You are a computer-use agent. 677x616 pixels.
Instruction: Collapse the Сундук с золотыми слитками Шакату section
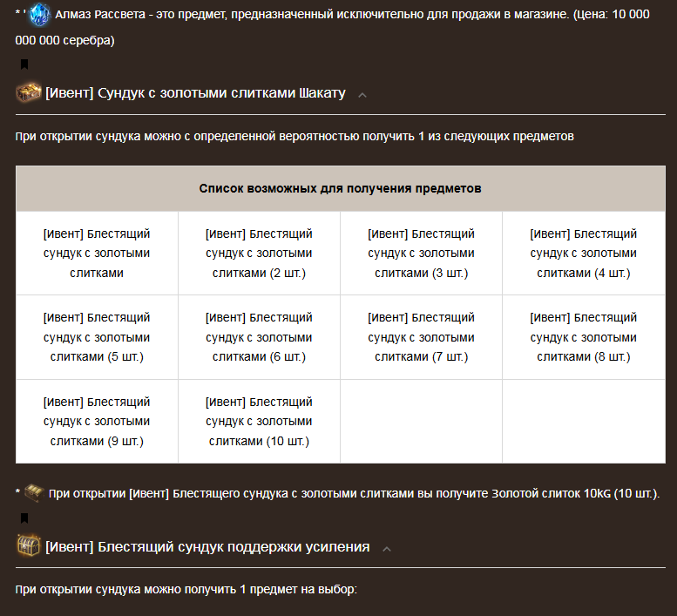click(362, 95)
